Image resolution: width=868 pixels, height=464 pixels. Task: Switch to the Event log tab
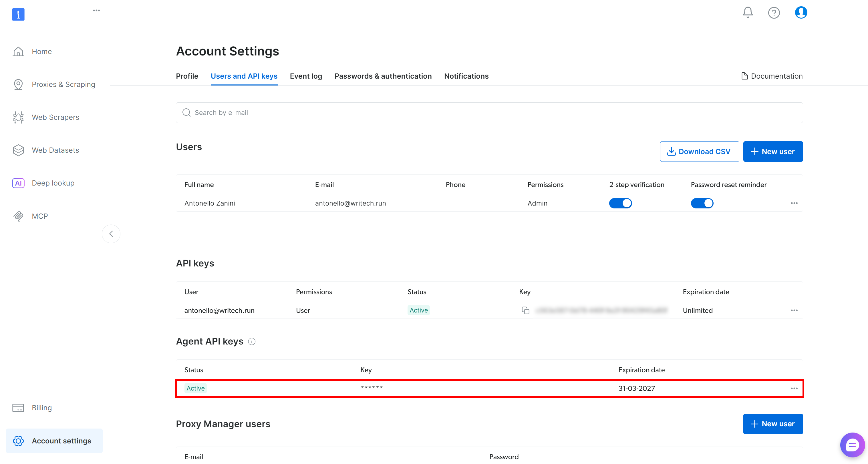pos(306,76)
